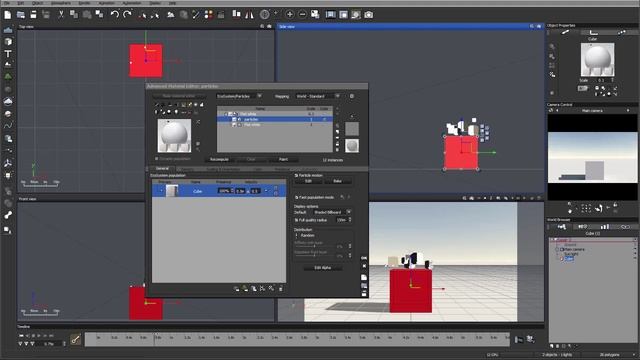Open the Shaded Billboard display dropdown
The image size is (640, 360).
332,212
